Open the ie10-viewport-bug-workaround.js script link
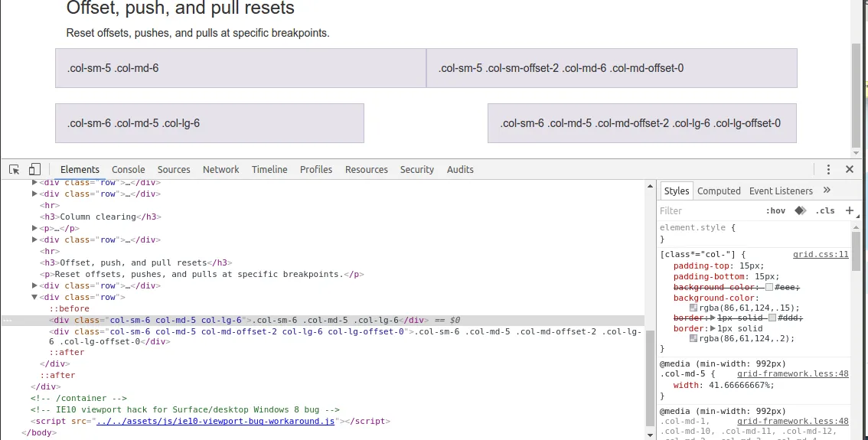This screenshot has width=868, height=440. click(x=215, y=421)
